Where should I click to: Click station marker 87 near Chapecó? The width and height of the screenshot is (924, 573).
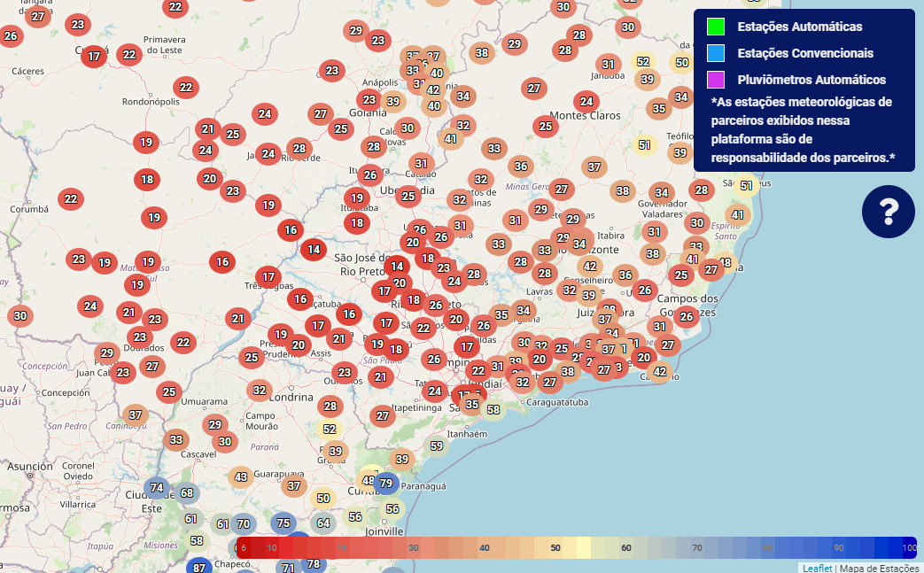(199, 568)
